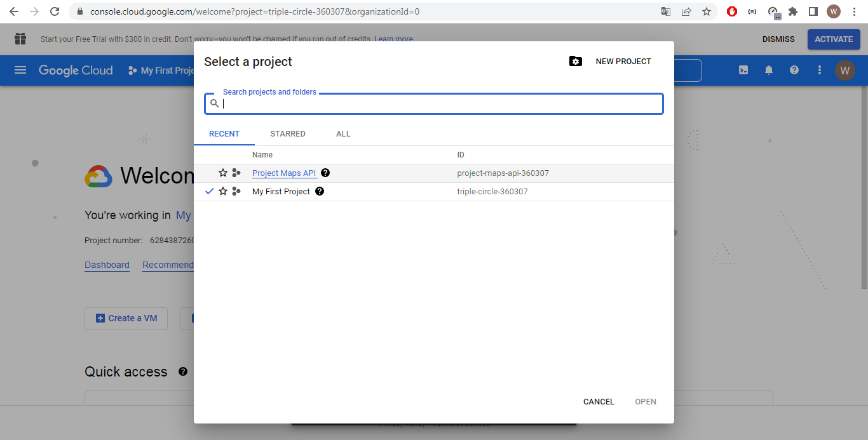Open the speed gauge extension icon

tap(773, 12)
